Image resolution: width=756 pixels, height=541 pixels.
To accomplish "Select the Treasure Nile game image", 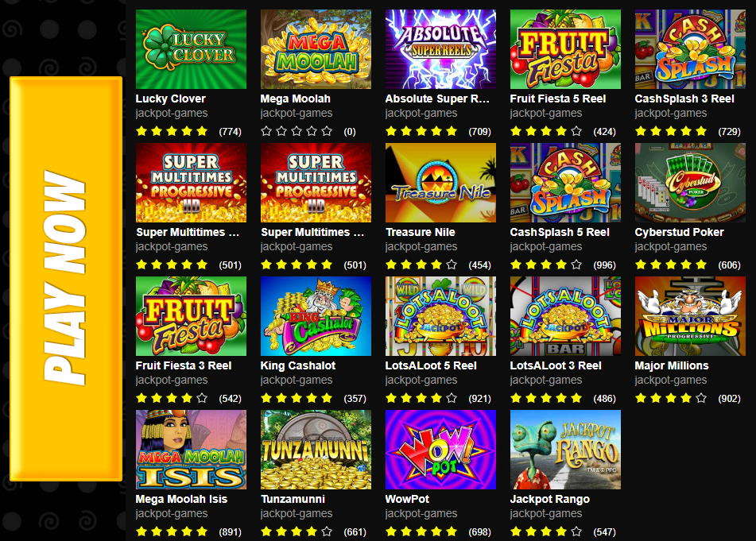I will click(x=440, y=183).
